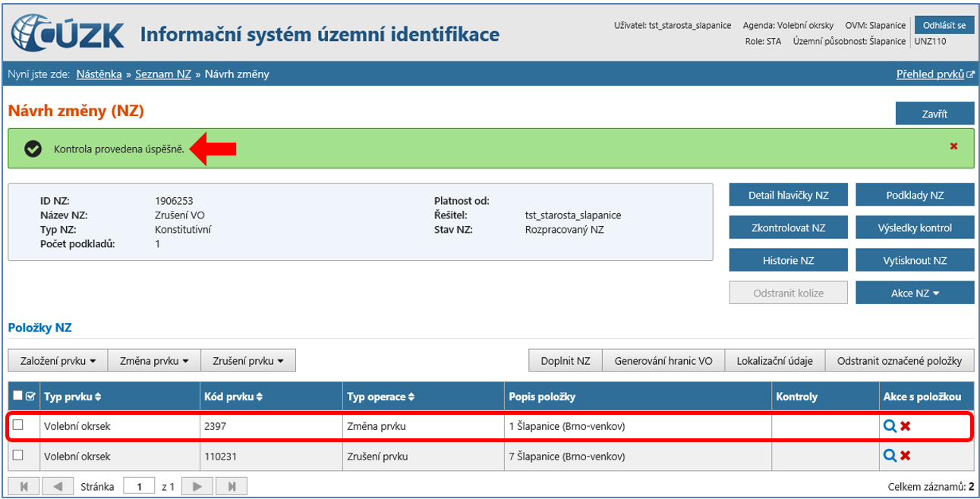The height and width of the screenshot is (499, 980).
Task: Remove item 110231 with the red cross icon
Action: [x=906, y=456]
